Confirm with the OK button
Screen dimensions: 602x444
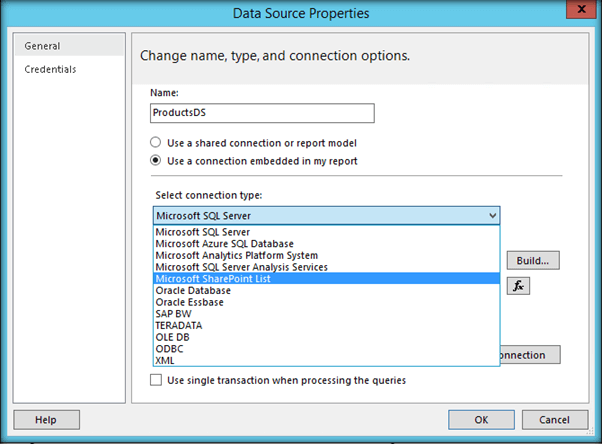tap(481, 420)
